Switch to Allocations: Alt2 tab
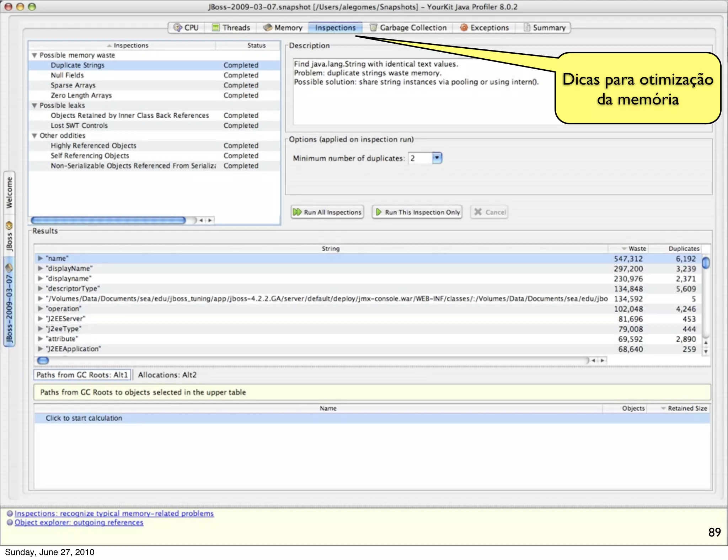 [167, 375]
